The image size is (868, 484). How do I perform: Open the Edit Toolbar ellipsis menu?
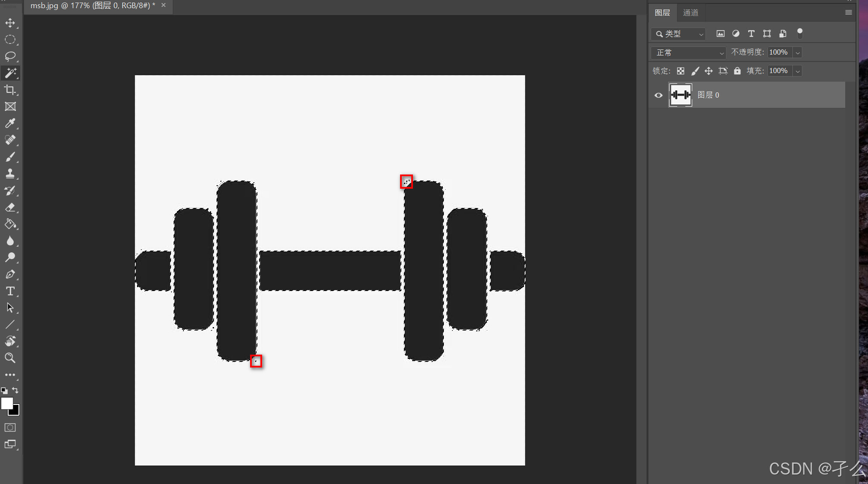[x=10, y=375]
